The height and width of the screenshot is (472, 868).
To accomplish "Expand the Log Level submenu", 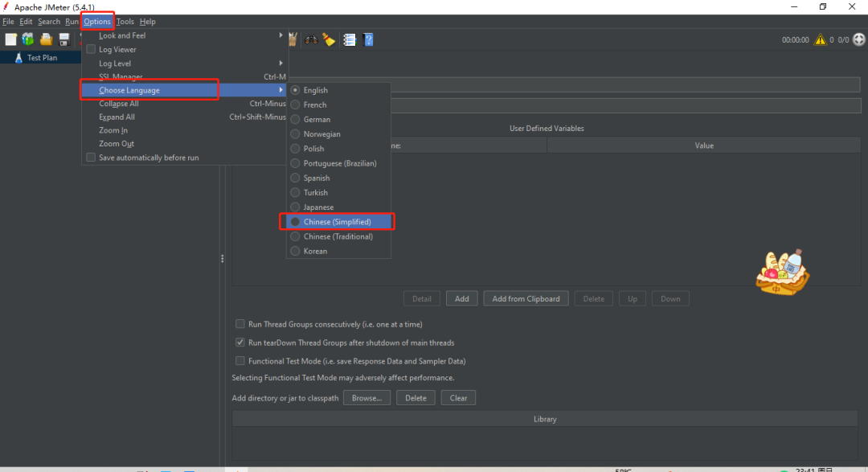I will [x=184, y=64].
